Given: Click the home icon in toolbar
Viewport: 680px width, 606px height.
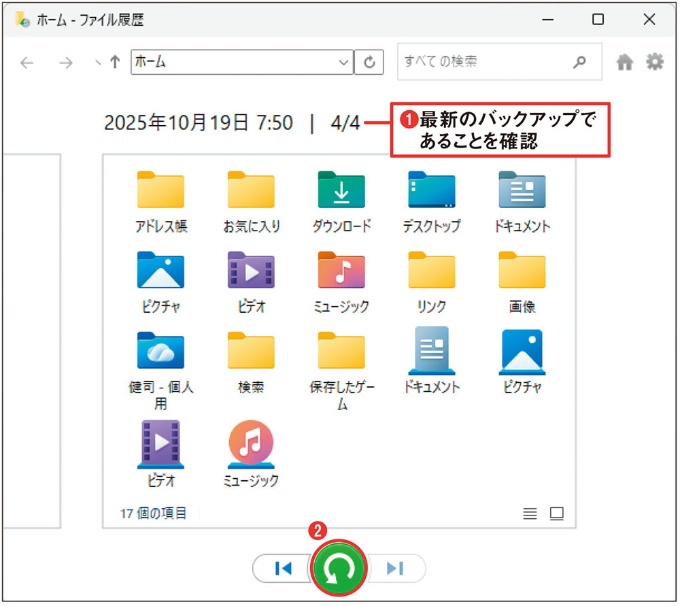Looking at the screenshot, I should [625, 62].
